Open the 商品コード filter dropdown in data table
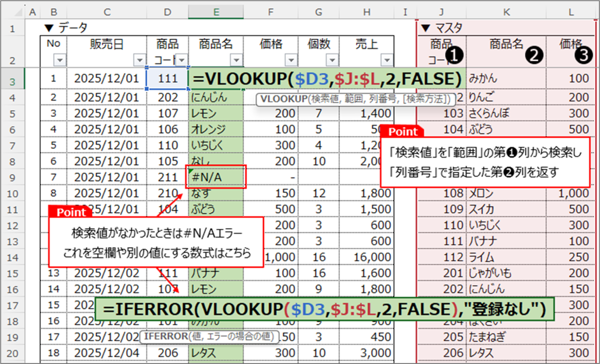Screen dimensions: 600x364 click(x=181, y=61)
